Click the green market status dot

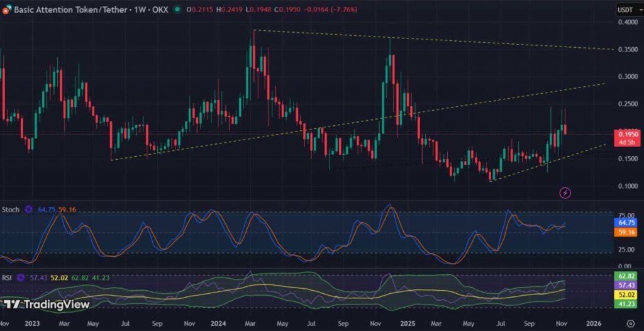(178, 9)
